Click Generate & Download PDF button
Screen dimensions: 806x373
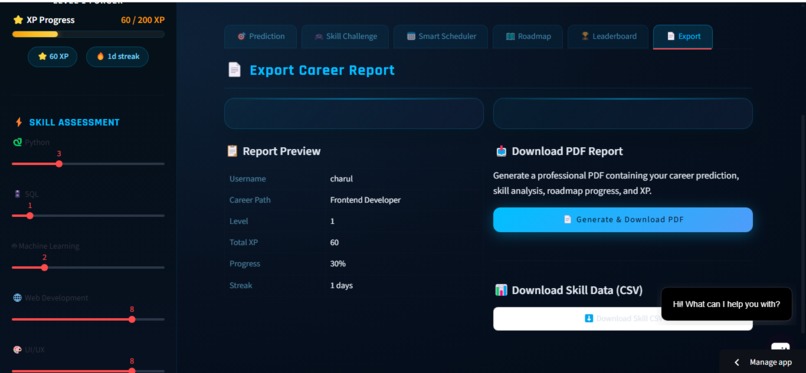coord(623,219)
